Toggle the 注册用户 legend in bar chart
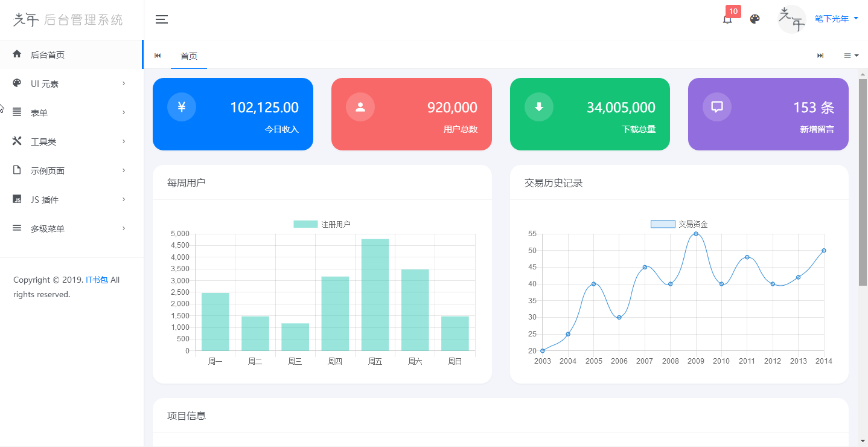This screenshot has height=447, width=868. pos(322,224)
